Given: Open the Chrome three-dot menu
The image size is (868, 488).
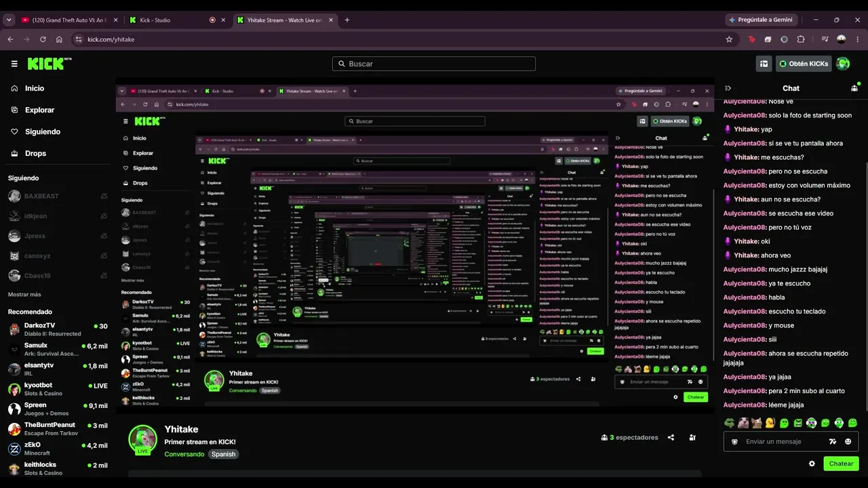Looking at the screenshot, I should 858,39.
